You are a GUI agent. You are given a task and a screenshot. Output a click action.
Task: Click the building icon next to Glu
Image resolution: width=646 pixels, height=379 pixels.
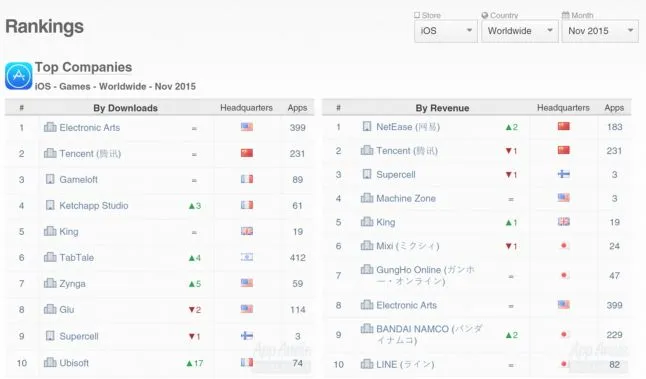pyautogui.click(x=50, y=309)
